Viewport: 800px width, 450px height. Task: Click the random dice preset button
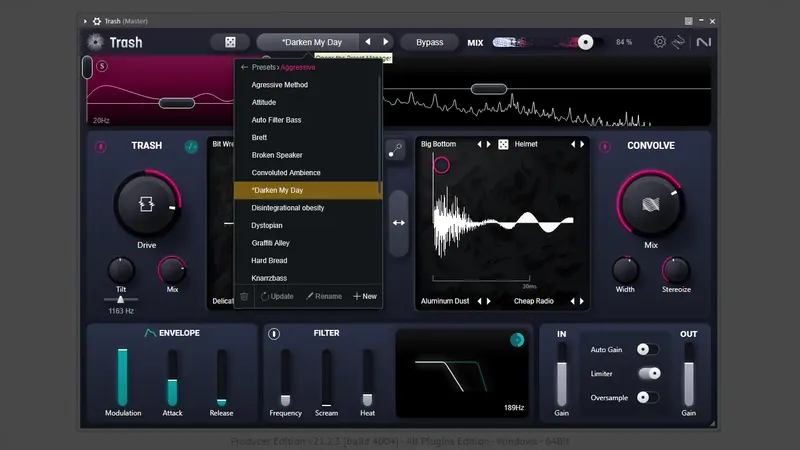tap(230, 42)
